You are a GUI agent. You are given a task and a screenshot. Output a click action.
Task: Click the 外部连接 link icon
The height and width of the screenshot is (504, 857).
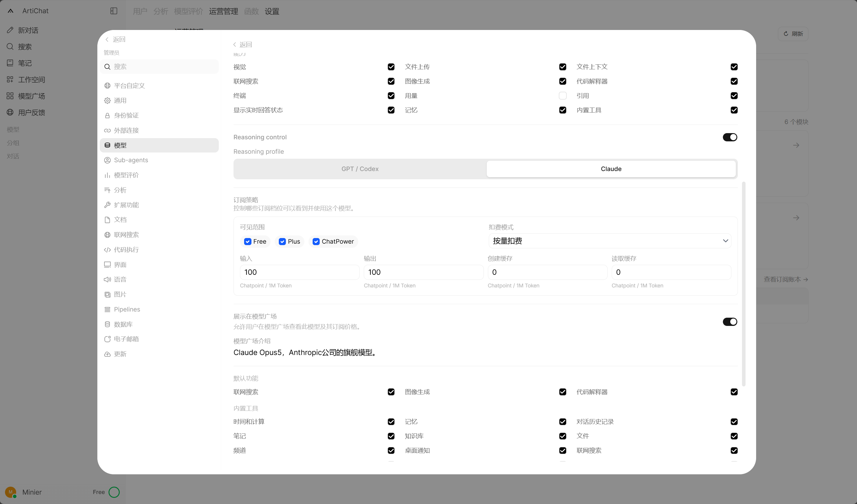(107, 130)
